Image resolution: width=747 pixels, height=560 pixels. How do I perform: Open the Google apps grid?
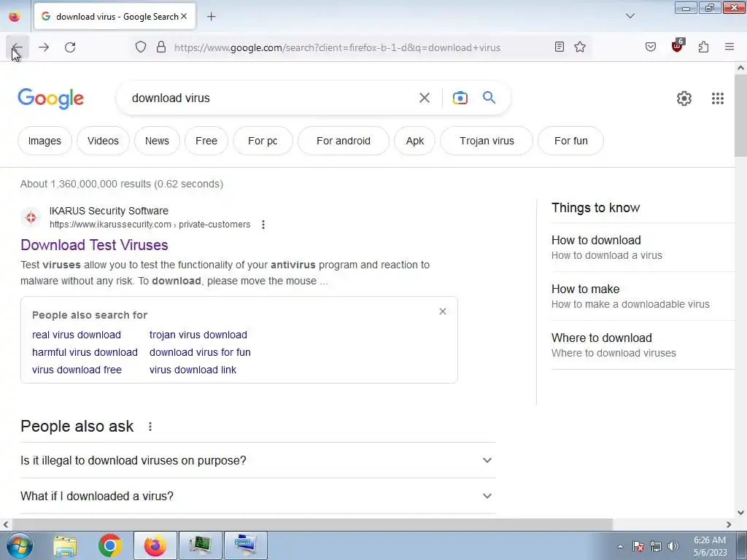click(x=718, y=98)
